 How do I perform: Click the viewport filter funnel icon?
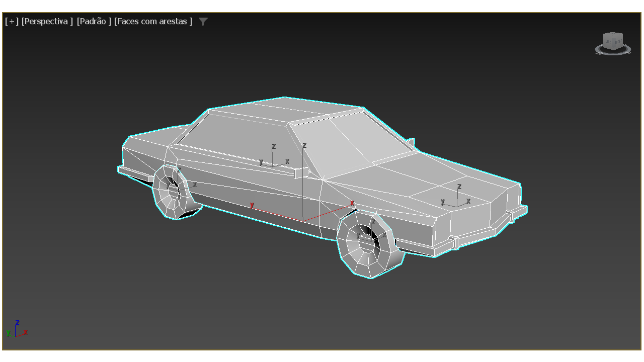pyautogui.click(x=203, y=22)
